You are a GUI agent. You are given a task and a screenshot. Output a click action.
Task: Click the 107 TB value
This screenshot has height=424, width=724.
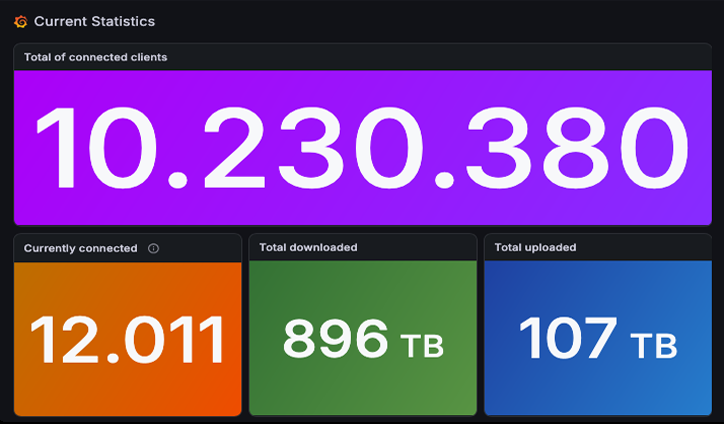[598, 338]
